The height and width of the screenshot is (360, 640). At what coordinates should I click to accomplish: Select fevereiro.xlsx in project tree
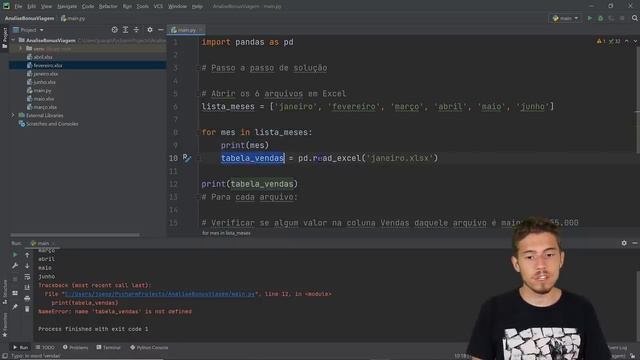pyautogui.click(x=47, y=65)
